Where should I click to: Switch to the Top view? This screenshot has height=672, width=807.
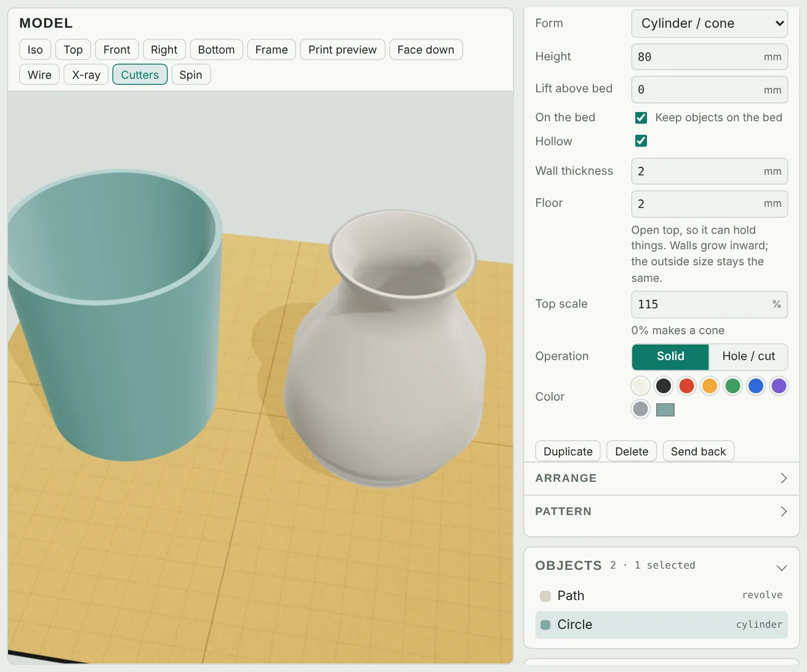pyautogui.click(x=73, y=50)
